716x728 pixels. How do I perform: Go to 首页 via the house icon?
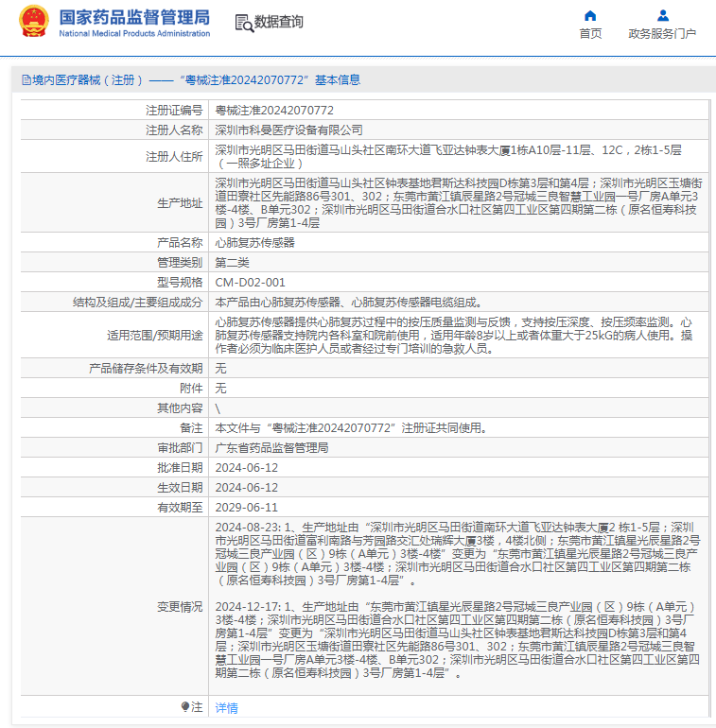(590, 16)
